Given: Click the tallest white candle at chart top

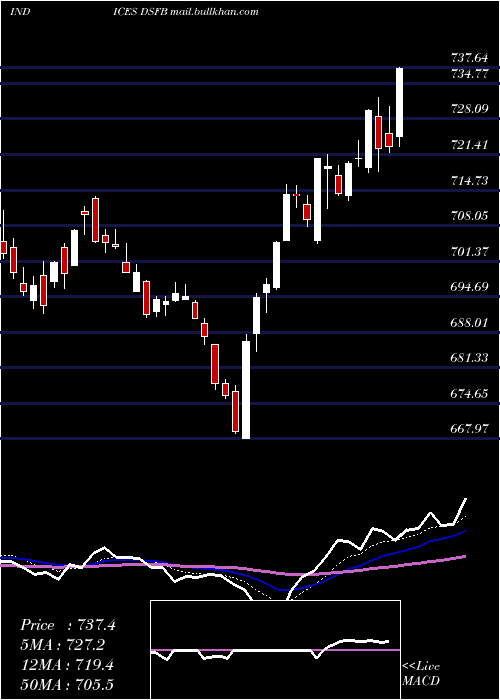Looking at the screenshot, I should (x=400, y=102).
